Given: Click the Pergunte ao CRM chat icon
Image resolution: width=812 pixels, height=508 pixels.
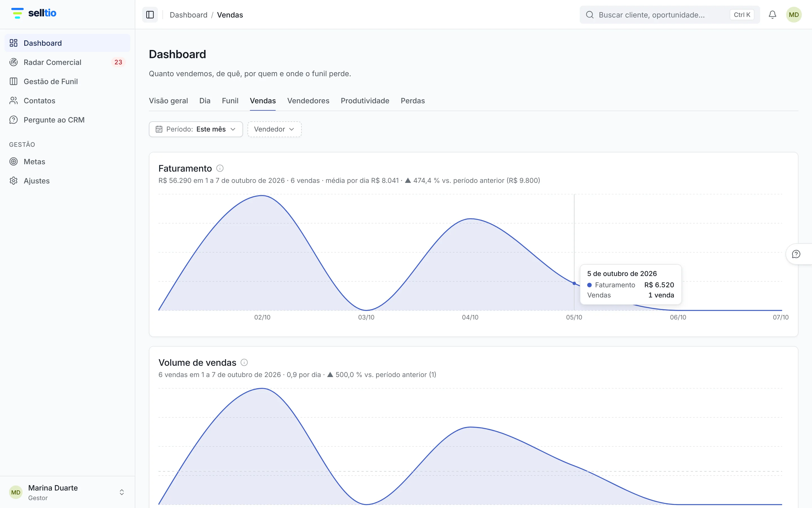Looking at the screenshot, I should tap(14, 120).
